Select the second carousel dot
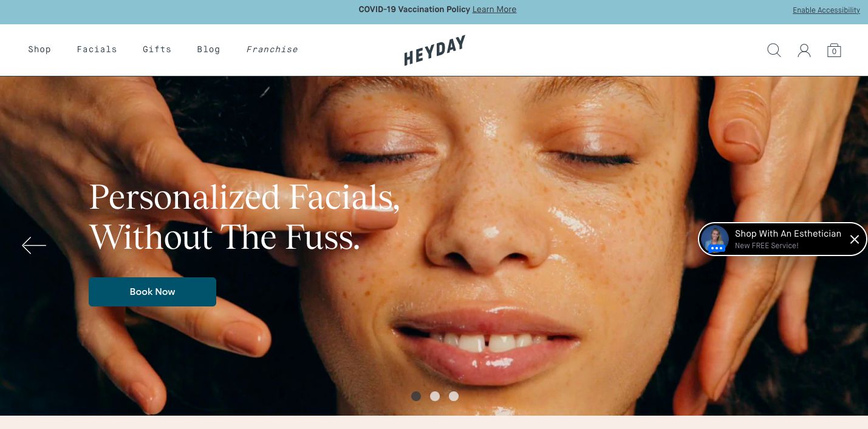868x429 pixels. point(435,396)
